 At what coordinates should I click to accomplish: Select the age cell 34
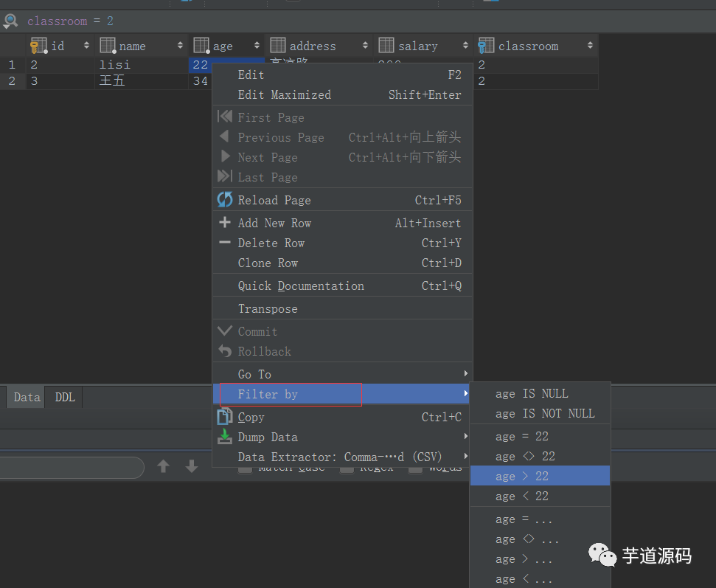(x=201, y=81)
